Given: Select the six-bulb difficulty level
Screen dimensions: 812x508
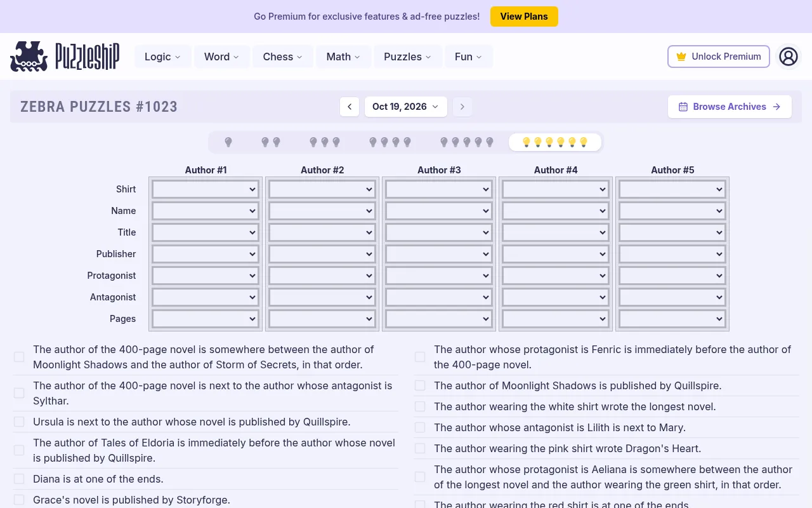Looking at the screenshot, I should click(x=555, y=142).
